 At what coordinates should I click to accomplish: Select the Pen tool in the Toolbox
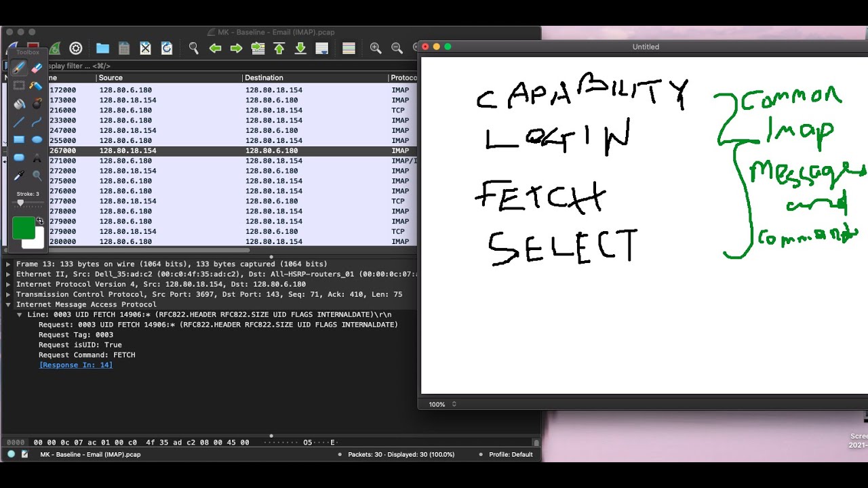point(18,67)
